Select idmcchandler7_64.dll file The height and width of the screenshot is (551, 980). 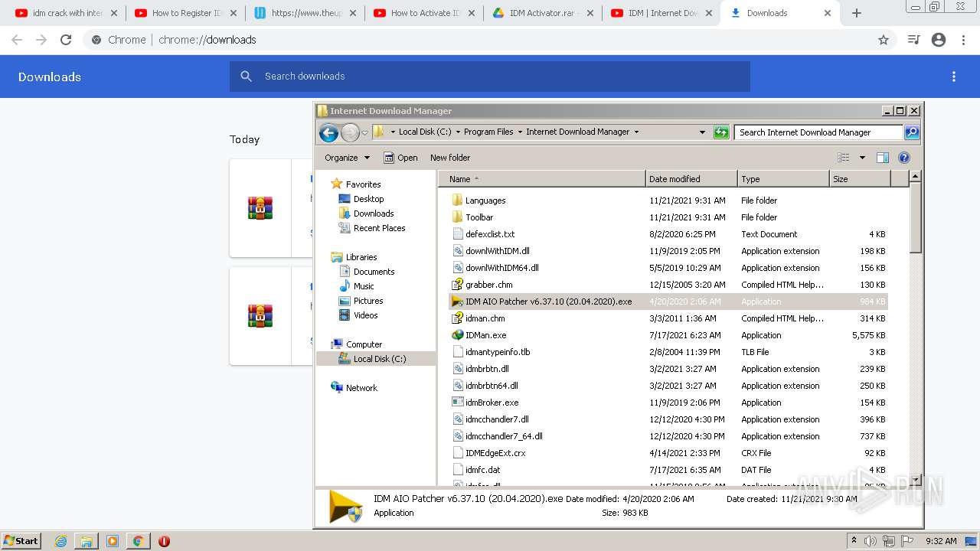coord(668,436)
